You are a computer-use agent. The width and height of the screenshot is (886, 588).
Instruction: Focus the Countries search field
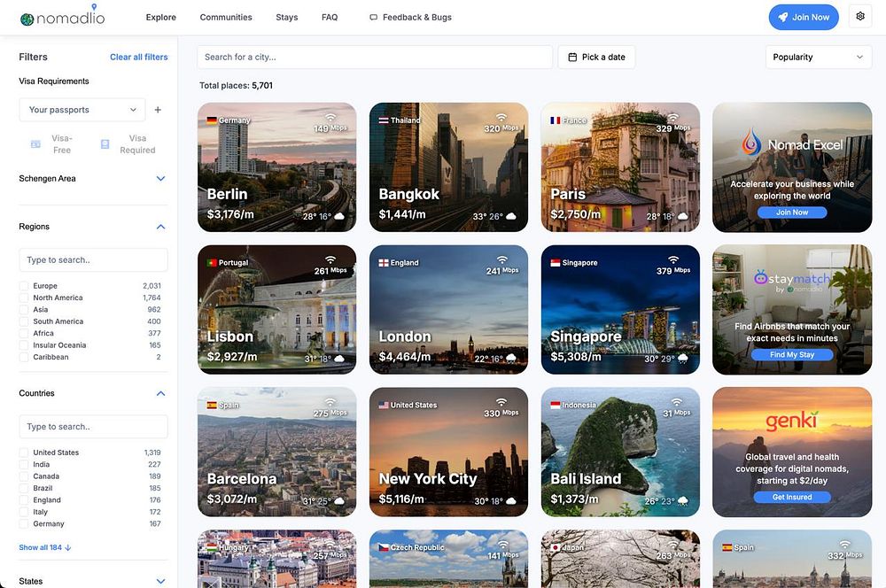[x=93, y=427]
